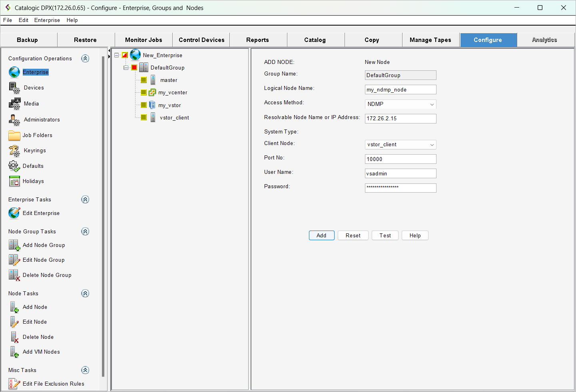The width and height of the screenshot is (576, 392).
Task: Click the left panel vertical scrollbar
Action: 103,216
